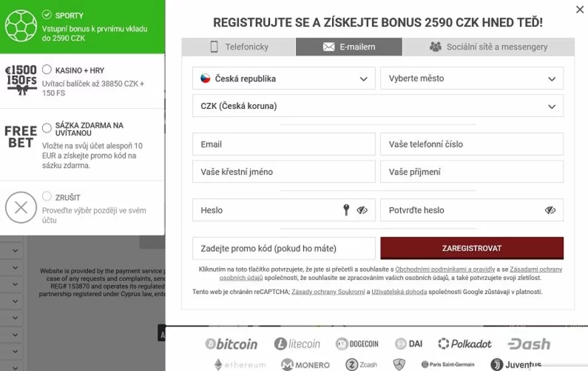The image size is (588, 371).
Task: Switch to Sociální sítě a messengery tab
Action: point(488,47)
